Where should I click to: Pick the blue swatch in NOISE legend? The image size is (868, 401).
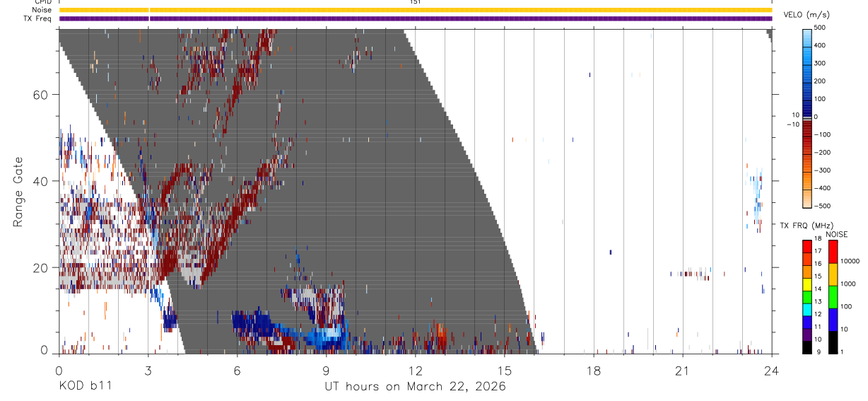tap(833, 319)
